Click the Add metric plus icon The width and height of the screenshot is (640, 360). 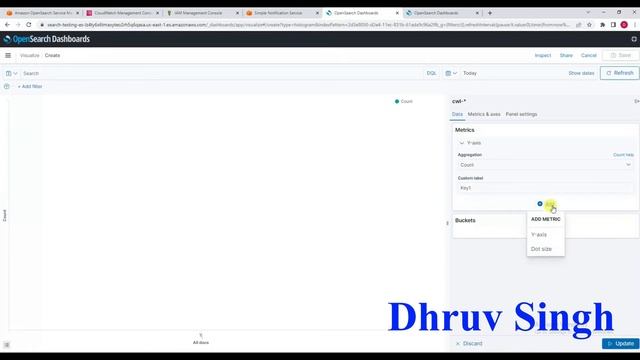click(x=540, y=204)
